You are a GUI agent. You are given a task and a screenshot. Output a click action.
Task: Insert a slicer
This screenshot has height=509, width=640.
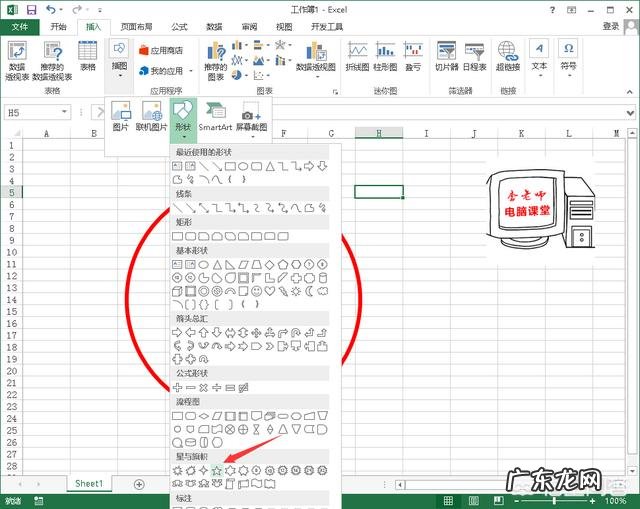click(x=446, y=56)
